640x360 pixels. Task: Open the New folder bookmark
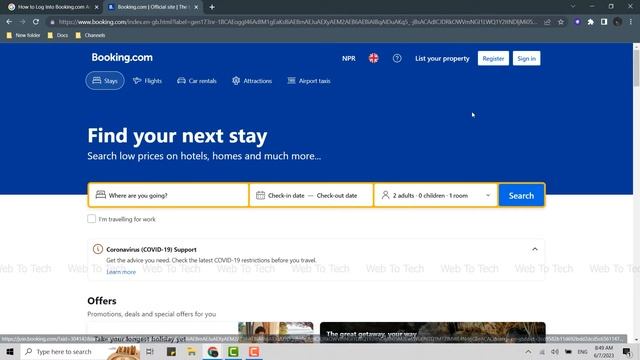(23, 36)
